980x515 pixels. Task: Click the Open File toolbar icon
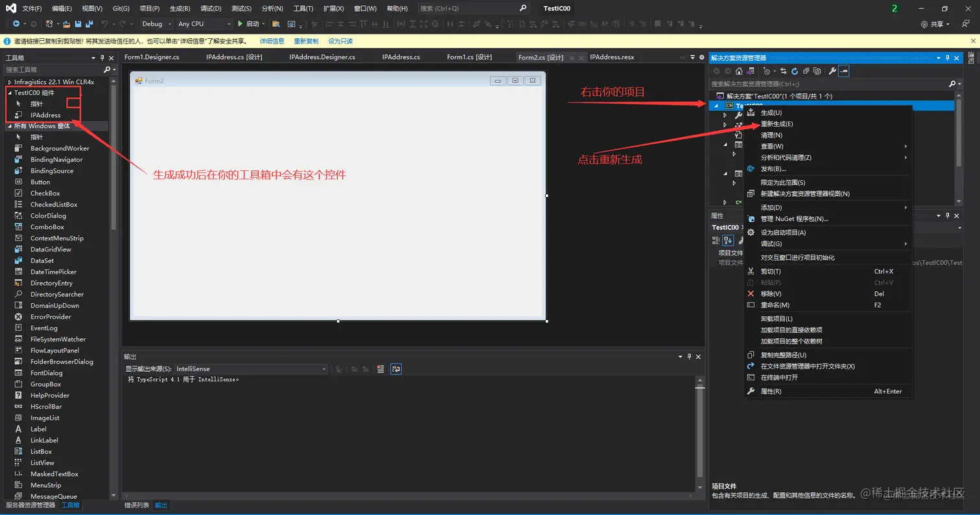click(x=67, y=24)
